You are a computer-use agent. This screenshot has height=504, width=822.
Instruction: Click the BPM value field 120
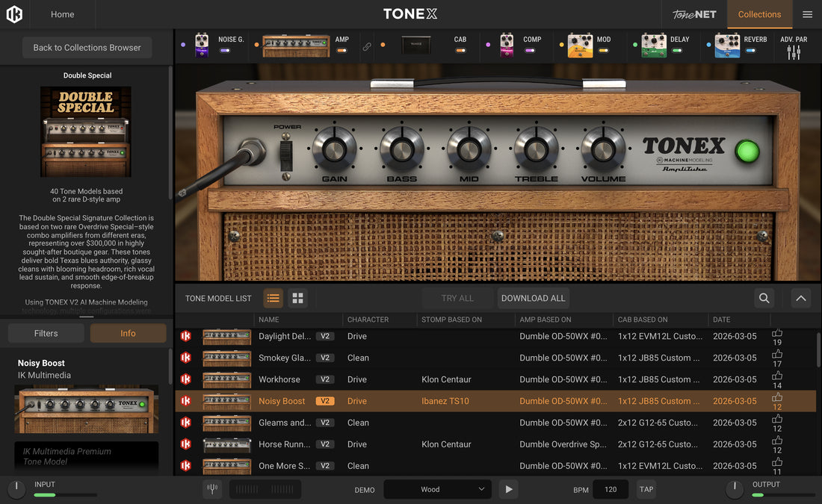[611, 489]
